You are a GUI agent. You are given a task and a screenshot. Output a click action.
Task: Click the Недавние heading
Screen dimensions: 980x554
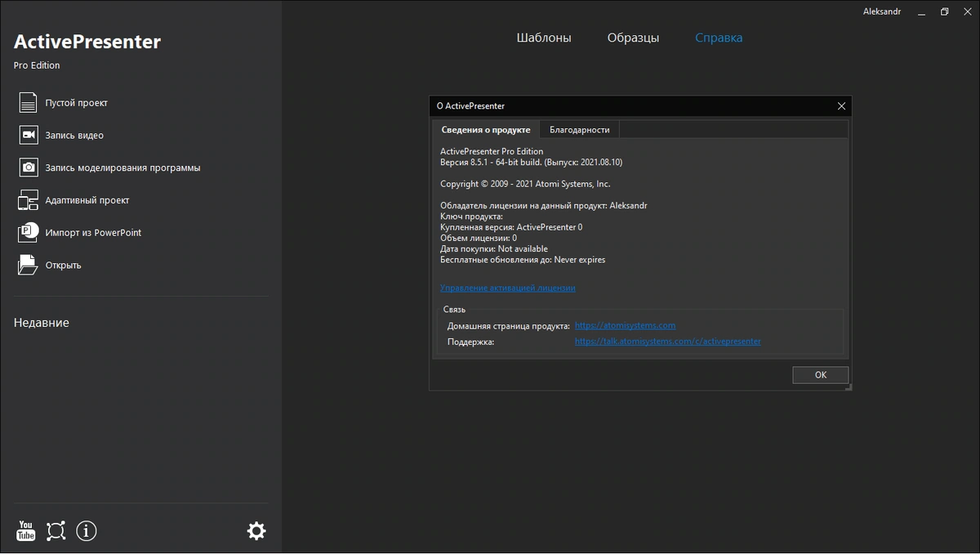point(42,323)
